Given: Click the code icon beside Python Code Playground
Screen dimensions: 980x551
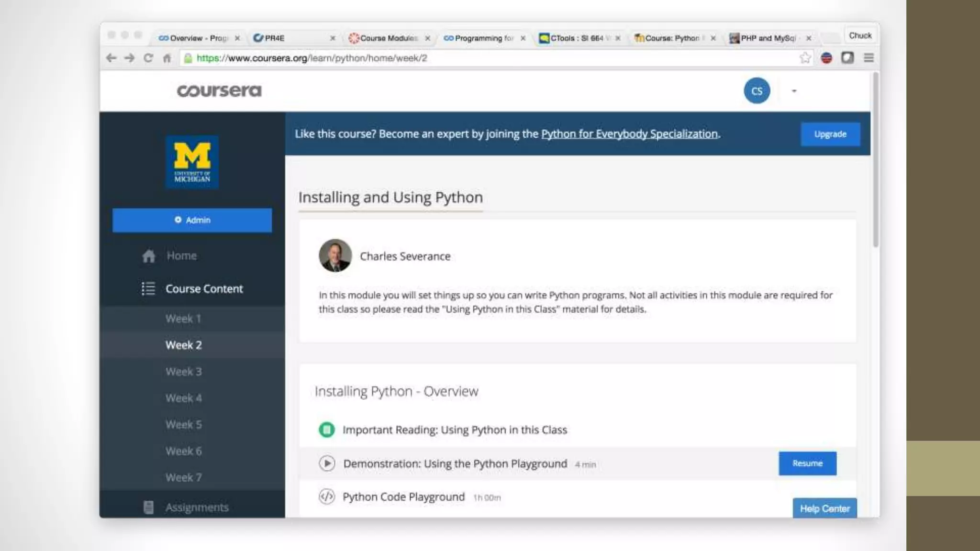Looking at the screenshot, I should (x=327, y=496).
